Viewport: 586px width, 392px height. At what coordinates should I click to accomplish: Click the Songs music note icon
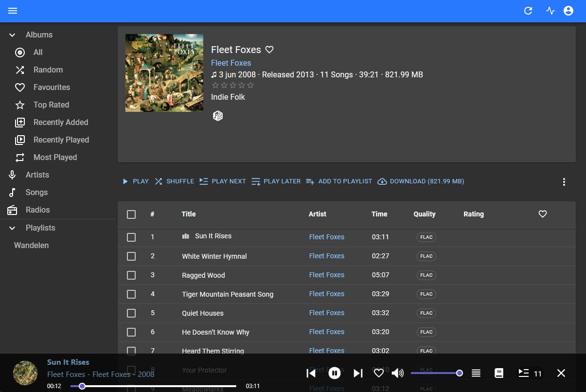click(12, 193)
